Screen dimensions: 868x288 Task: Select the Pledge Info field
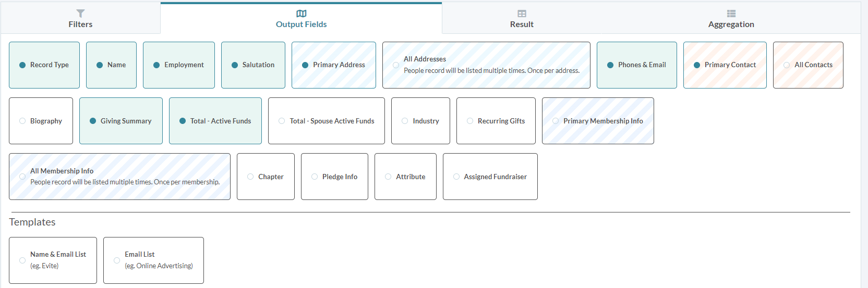334,177
